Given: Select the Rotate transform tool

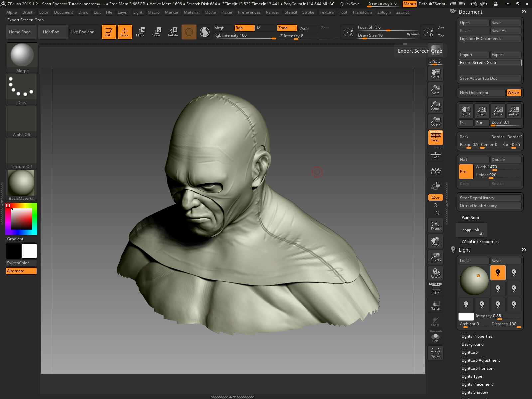Looking at the screenshot, I should click(x=173, y=32).
